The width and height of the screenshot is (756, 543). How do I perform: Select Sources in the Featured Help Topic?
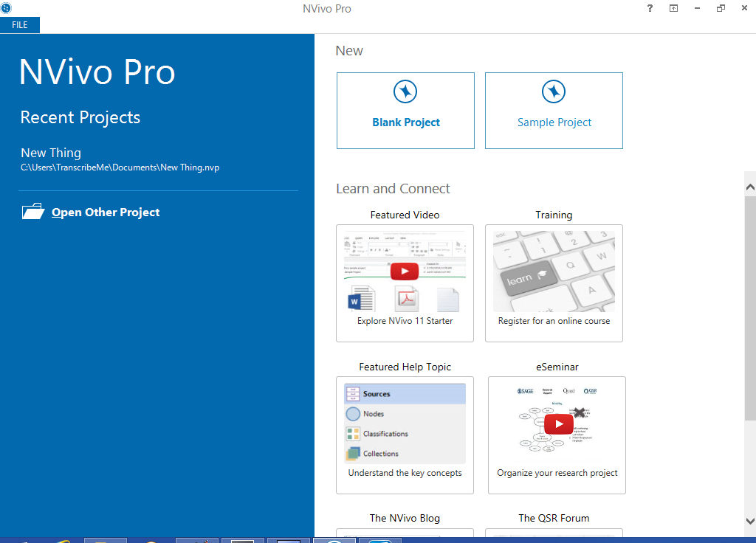pos(377,394)
